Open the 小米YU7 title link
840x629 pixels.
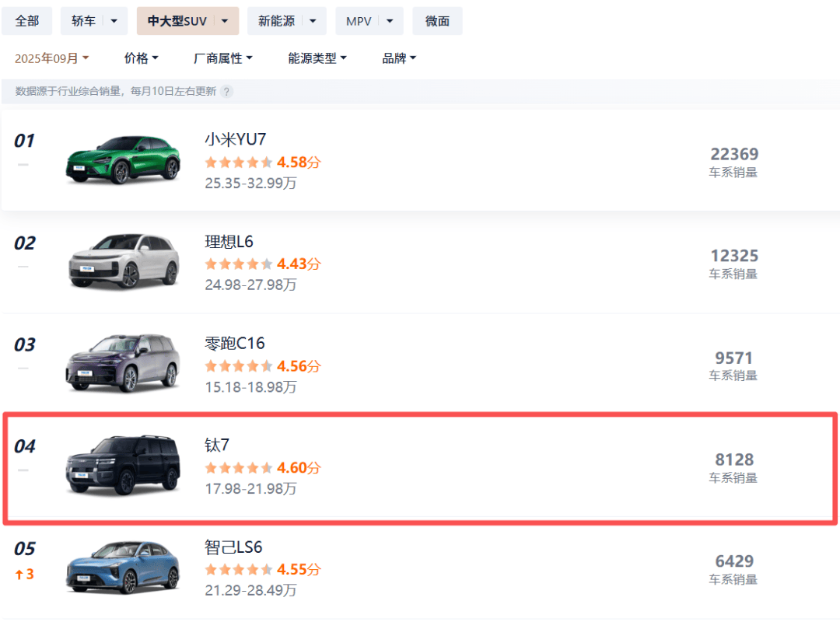236,140
